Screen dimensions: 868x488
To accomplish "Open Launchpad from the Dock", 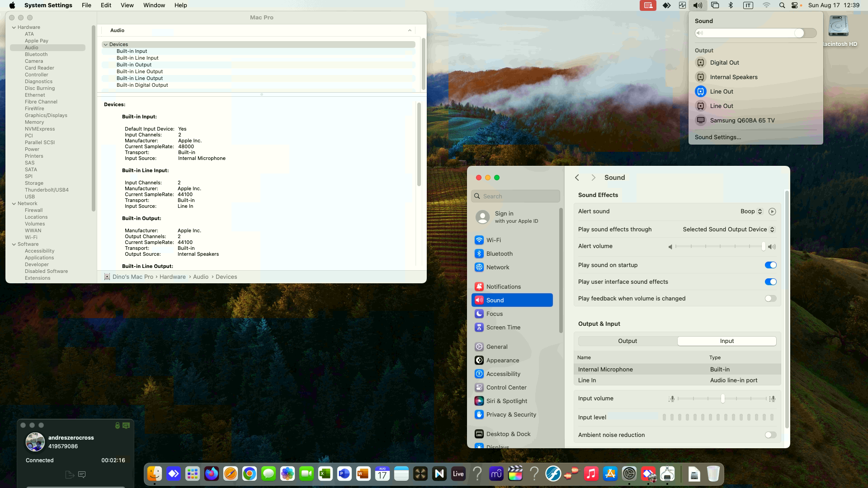I will (193, 474).
